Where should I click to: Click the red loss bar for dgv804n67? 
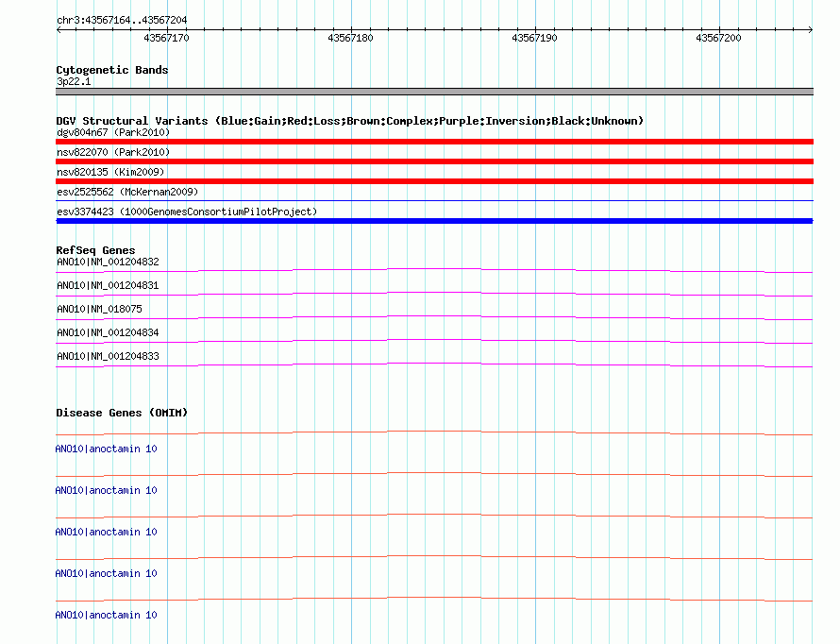[x=434, y=142]
